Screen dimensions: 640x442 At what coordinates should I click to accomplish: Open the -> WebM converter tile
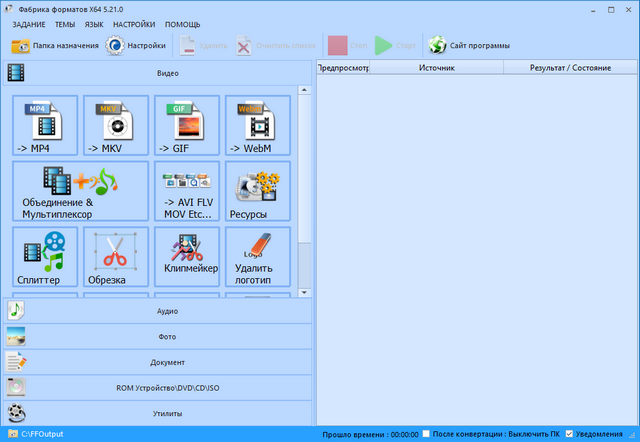click(x=257, y=126)
